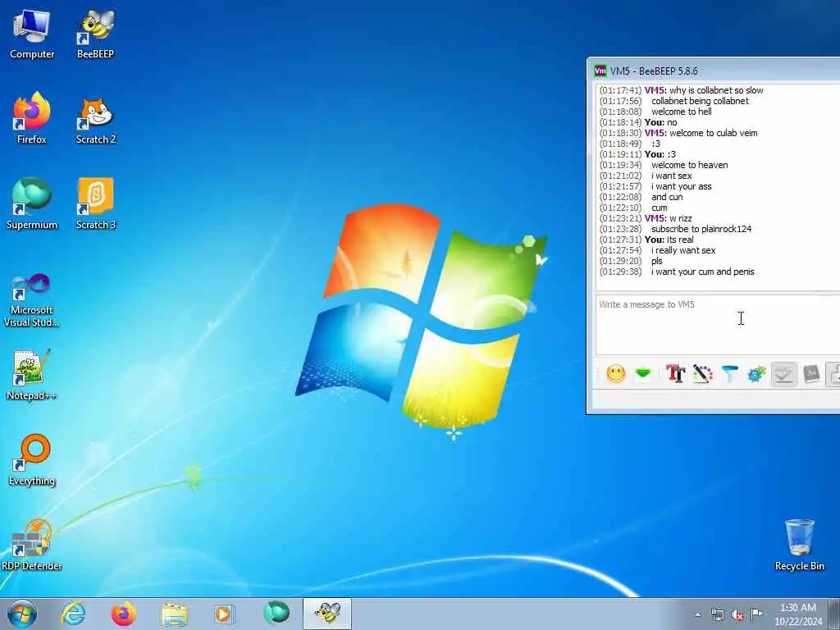Image resolution: width=840 pixels, height=630 pixels.
Task: Launch Internet Explorer from the taskbar
Action: click(x=73, y=614)
